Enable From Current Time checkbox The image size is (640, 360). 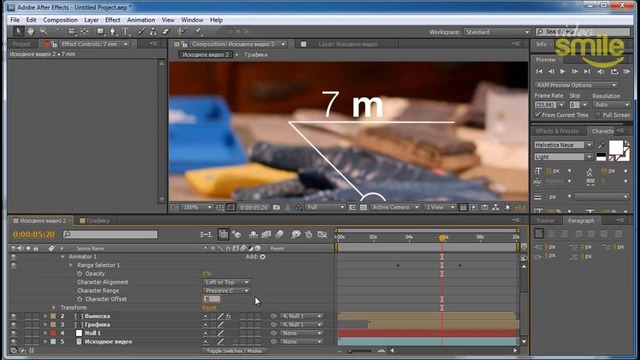coord(538,115)
